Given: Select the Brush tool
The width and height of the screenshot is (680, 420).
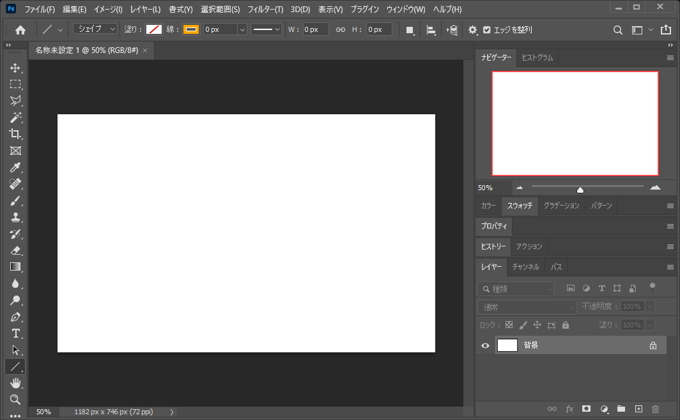Looking at the screenshot, I should 15,200.
